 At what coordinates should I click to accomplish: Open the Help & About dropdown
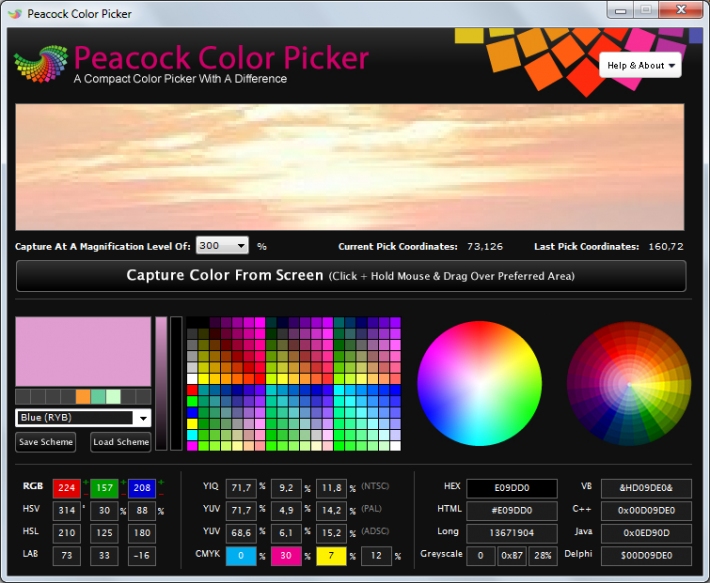point(640,65)
